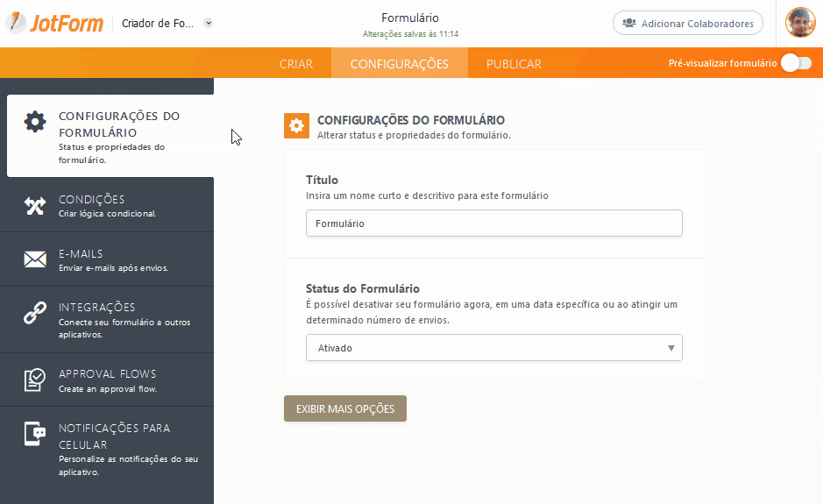This screenshot has height=504, width=823.
Task: Click Adicionar Colaboradores button
Action: (x=687, y=23)
